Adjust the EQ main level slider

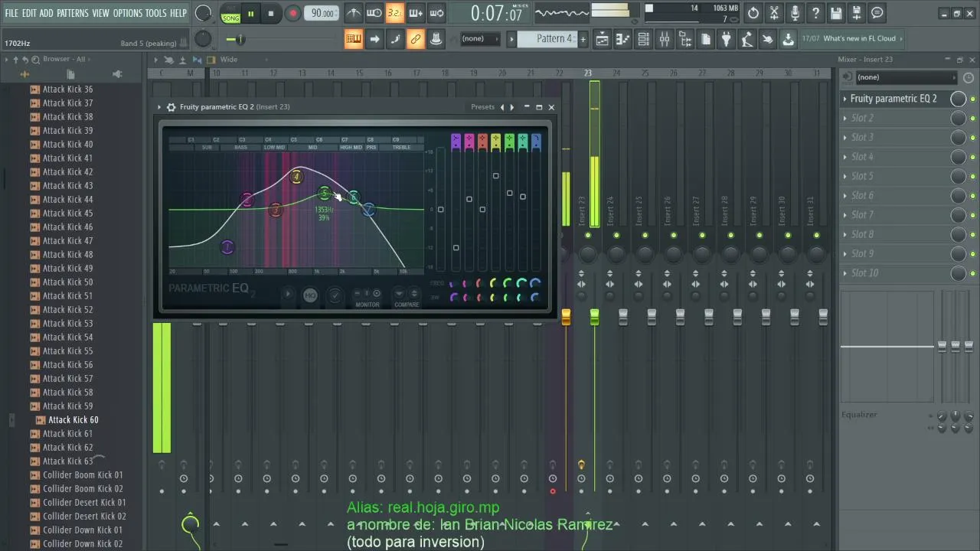440,209
